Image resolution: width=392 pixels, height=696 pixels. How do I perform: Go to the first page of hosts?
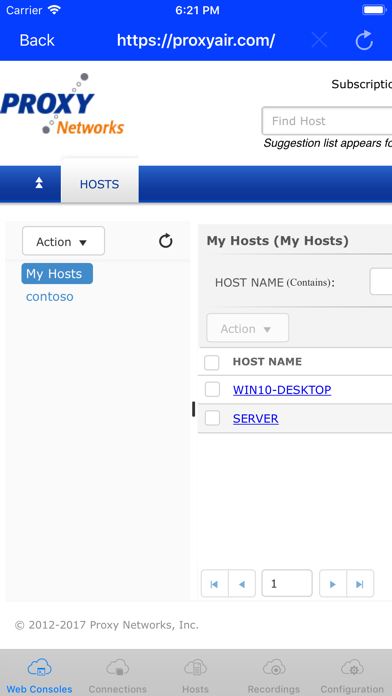tap(214, 584)
